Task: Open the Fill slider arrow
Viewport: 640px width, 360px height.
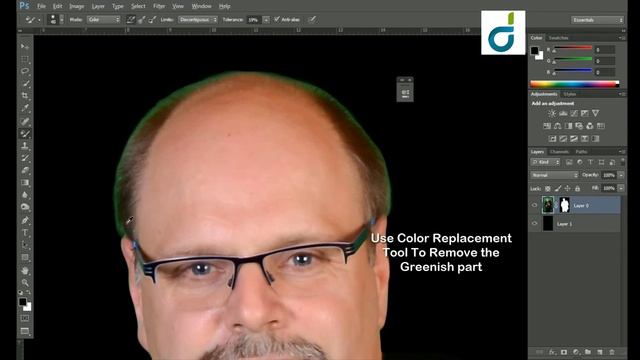Action: coord(621,188)
